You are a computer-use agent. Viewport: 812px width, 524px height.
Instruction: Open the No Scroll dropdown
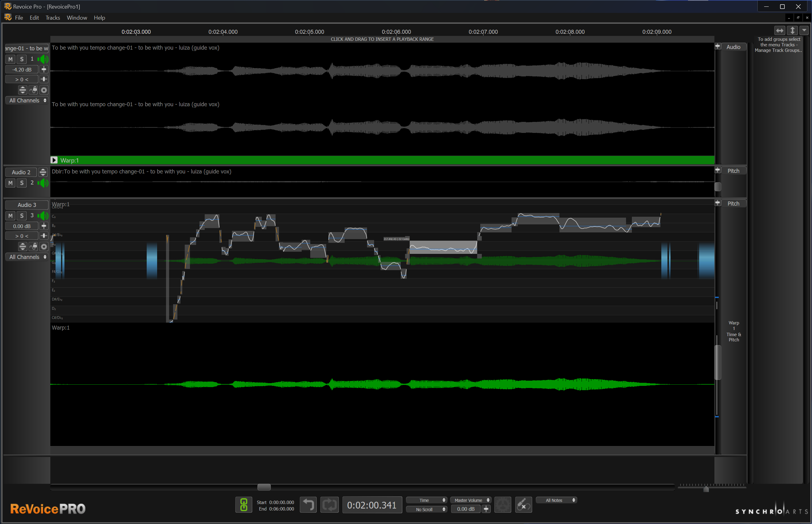(x=426, y=509)
